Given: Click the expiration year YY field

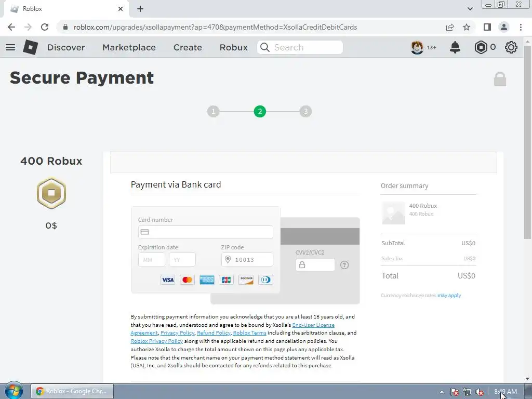Looking at the screenshot, I should coord(182,260).
